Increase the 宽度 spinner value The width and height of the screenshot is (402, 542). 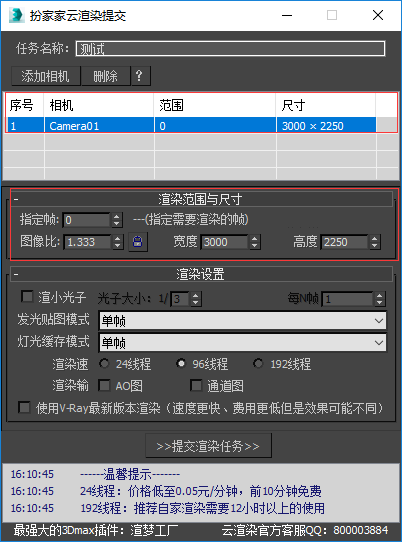coord(254,239)
